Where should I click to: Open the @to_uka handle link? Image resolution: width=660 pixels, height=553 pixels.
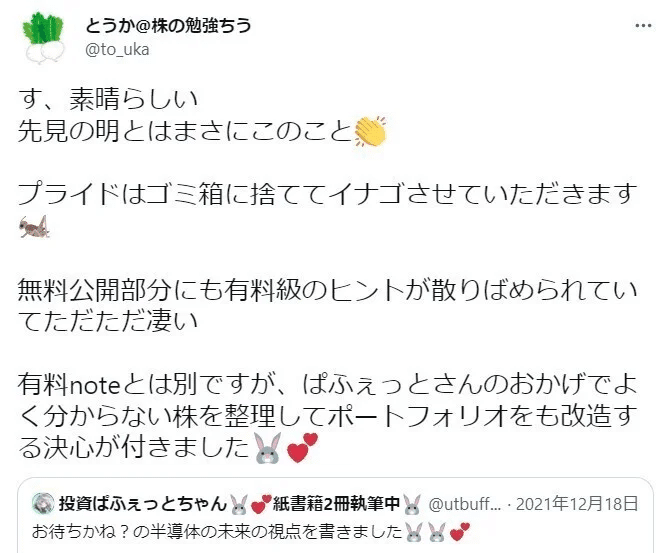pyautogui.click(x=117, y=50)
